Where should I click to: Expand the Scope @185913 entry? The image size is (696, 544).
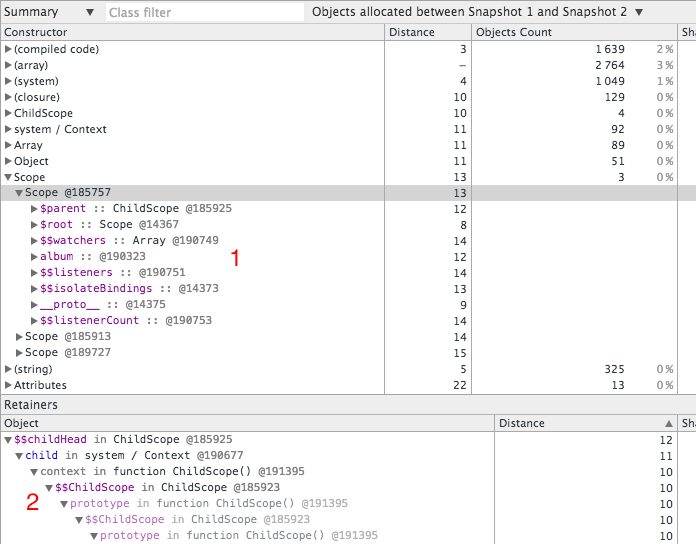point(19,337)
